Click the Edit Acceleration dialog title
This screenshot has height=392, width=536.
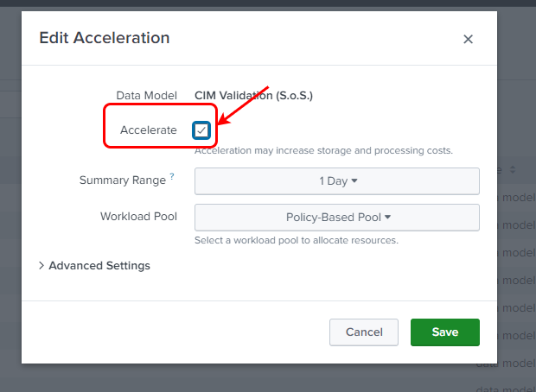105,38
